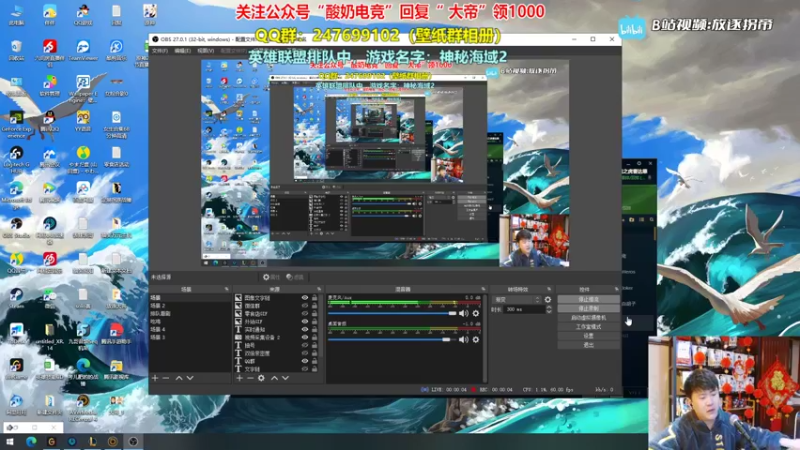Open Microsoft Edge from the taskbar

click(31, 442)
